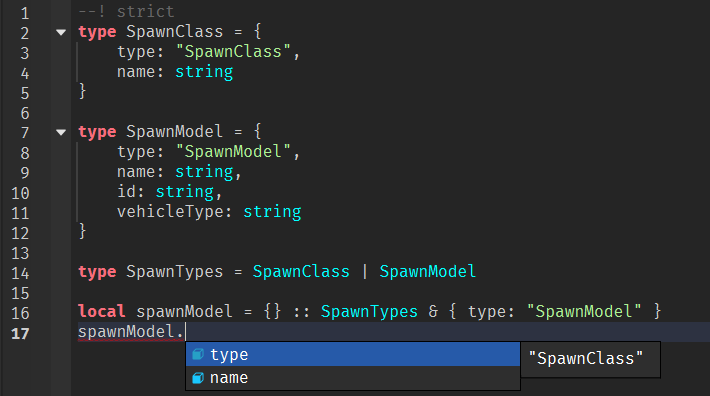Click the "SpawnClass" string literal on line 3
This screenshot has height=396, width=710.
(x=233, y=52)
